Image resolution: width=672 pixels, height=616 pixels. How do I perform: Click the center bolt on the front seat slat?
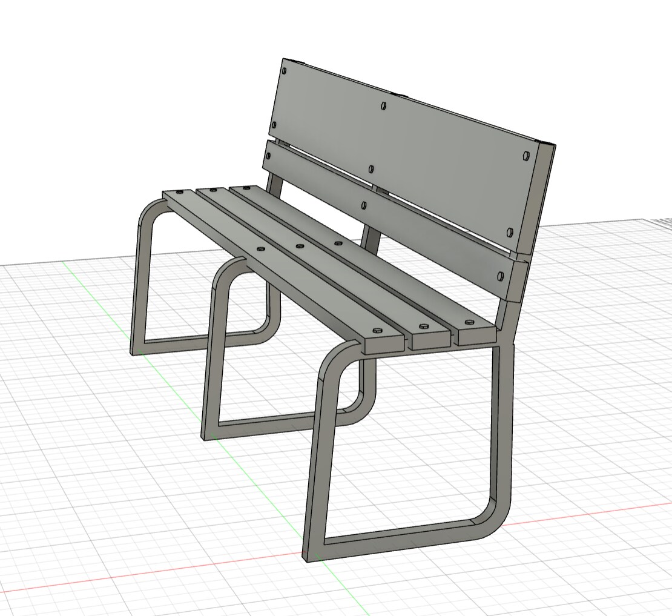tap(260, 248)
